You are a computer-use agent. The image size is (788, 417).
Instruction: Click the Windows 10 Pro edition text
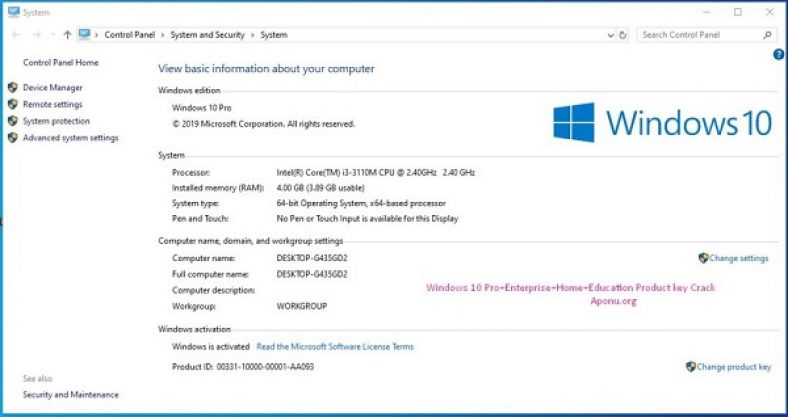(x=202, y=108)
